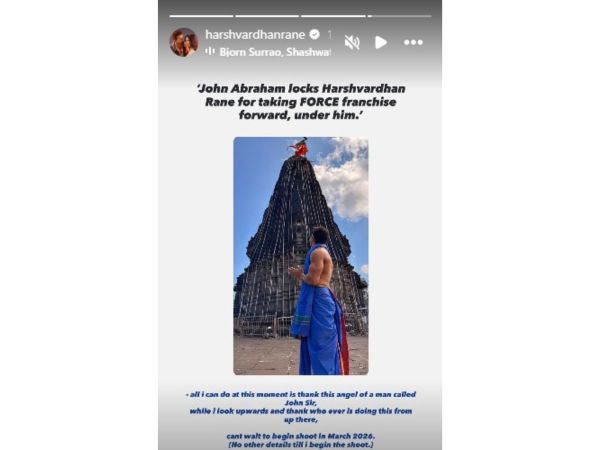Click the 'No other details' bottom text line
Image resolution: width=600 pixels, height=450 pixels.
(301, 445)
